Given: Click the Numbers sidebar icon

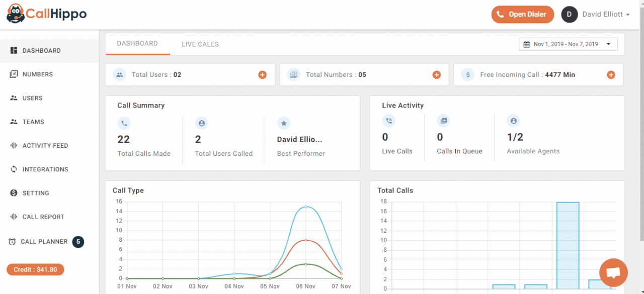Looking at the screenshot, I should pos(14,74).
